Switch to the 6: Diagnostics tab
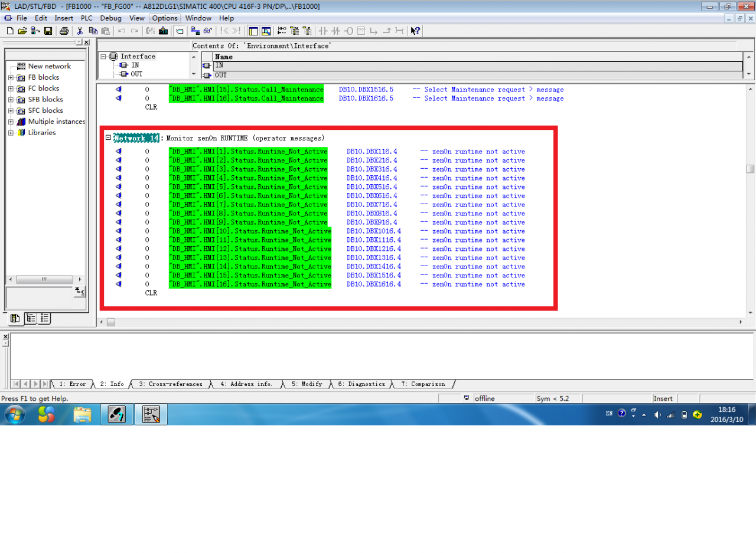The height and width of the screenshot is (553, 756). click(361, 384)
